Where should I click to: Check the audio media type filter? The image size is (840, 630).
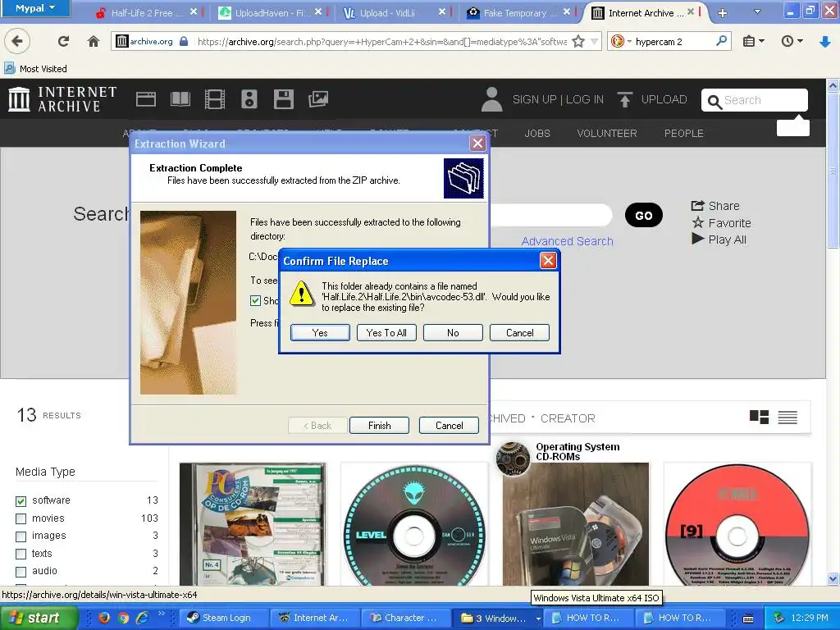[x=21, y=572]
